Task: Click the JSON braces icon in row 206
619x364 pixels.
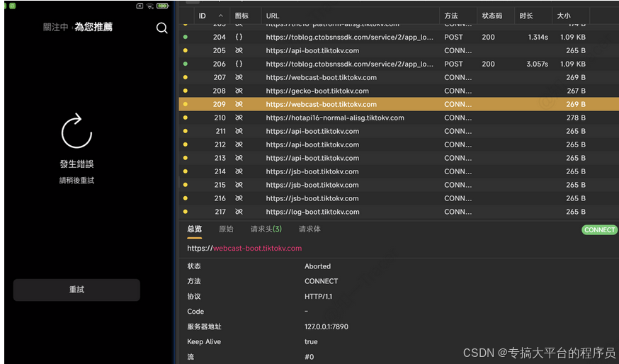Action: (239, 64)
